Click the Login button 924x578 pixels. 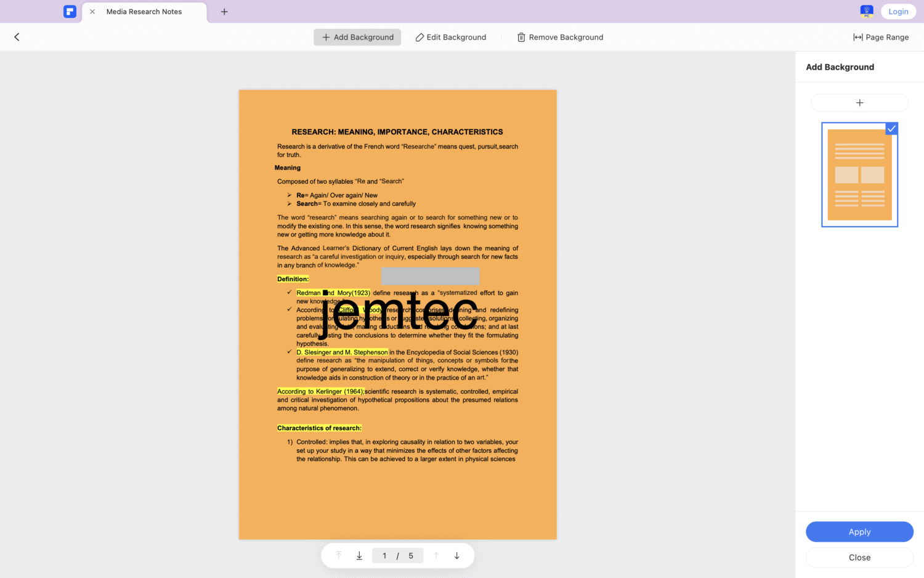(898, 11)
